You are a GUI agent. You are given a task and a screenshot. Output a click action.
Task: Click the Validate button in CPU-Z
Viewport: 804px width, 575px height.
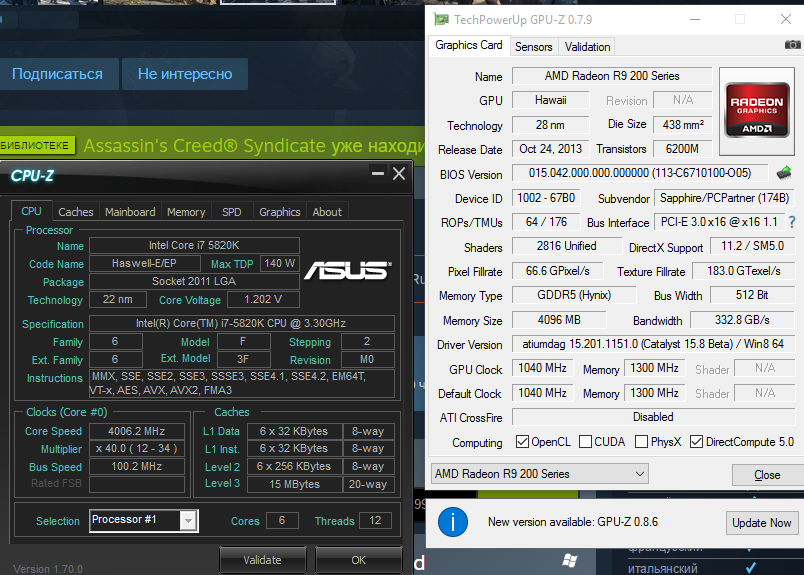(x=263, y=560)
